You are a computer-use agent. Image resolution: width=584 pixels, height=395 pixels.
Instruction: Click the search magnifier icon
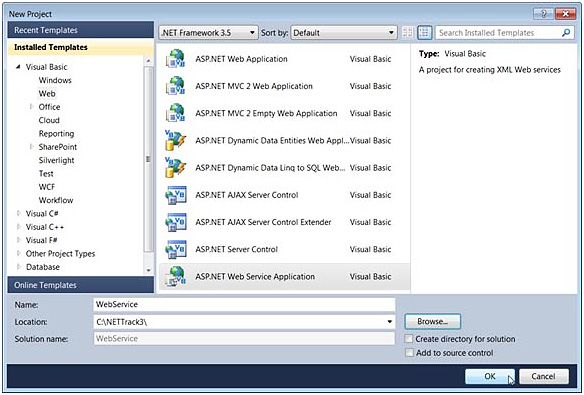[x=566, y=33]
